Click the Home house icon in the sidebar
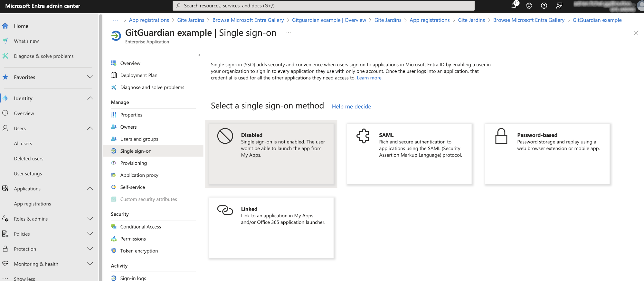The height and width of the screenshot is (281, 644). 5,26
